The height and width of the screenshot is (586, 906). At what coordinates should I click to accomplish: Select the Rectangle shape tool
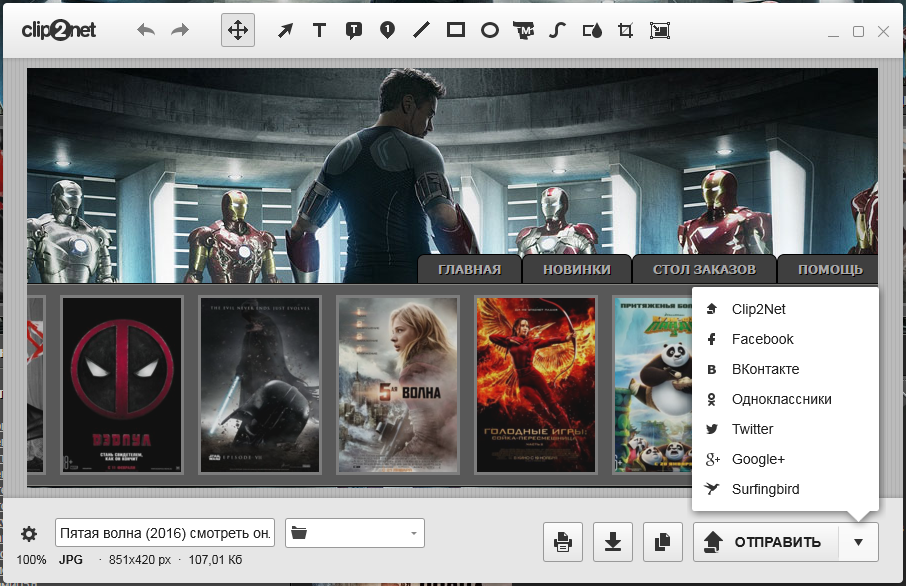pos(456,30)
